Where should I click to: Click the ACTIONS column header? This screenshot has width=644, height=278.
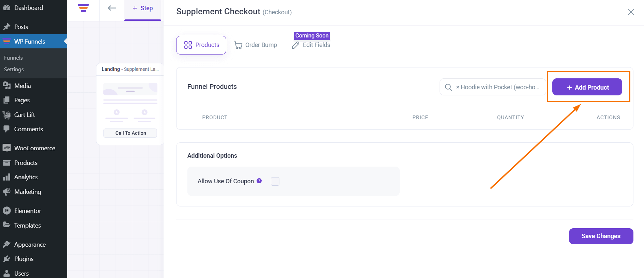click(608, 118)
